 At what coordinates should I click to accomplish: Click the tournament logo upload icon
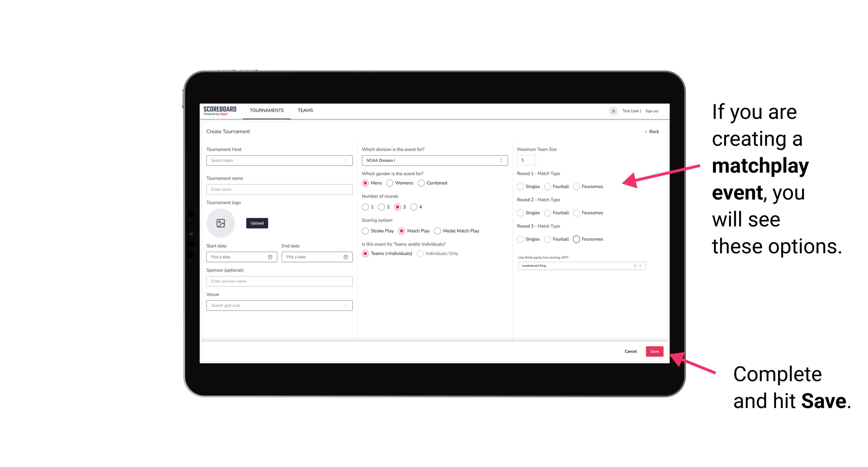tap(221, 223)
